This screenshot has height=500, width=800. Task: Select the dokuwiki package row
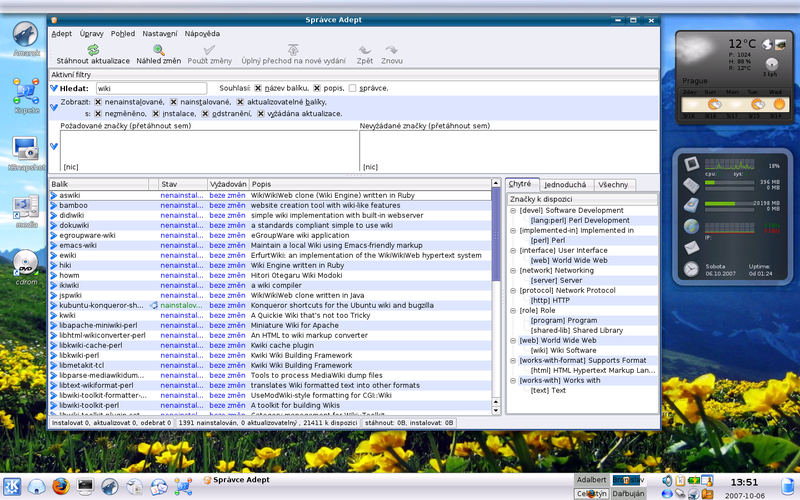[270, 226]
